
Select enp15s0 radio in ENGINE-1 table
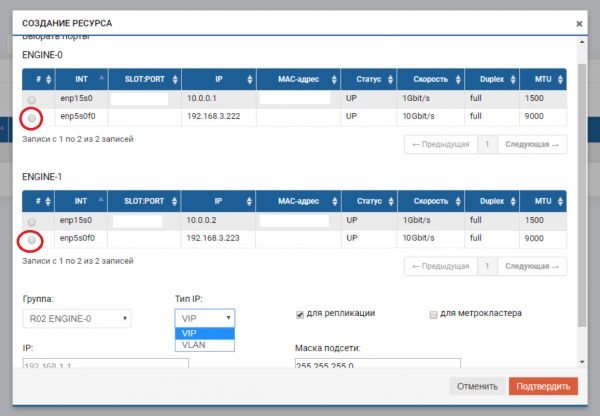32,221
